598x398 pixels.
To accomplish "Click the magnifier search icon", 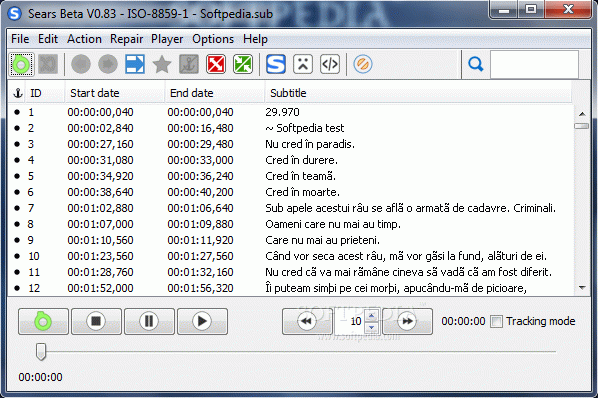I will (476, 64).
